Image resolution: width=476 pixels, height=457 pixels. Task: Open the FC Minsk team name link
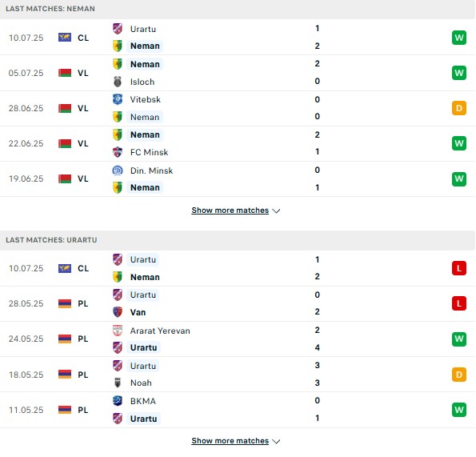(149, 152)
